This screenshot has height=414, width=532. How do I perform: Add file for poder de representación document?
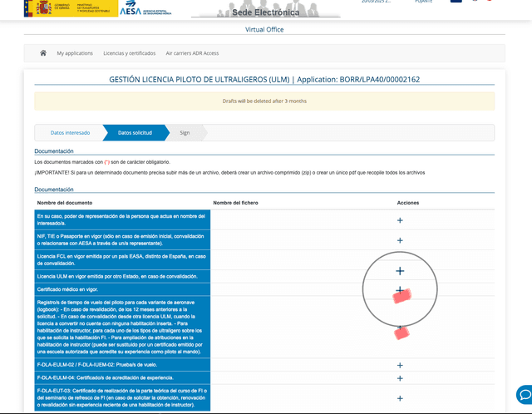click(x=400, y=220)
